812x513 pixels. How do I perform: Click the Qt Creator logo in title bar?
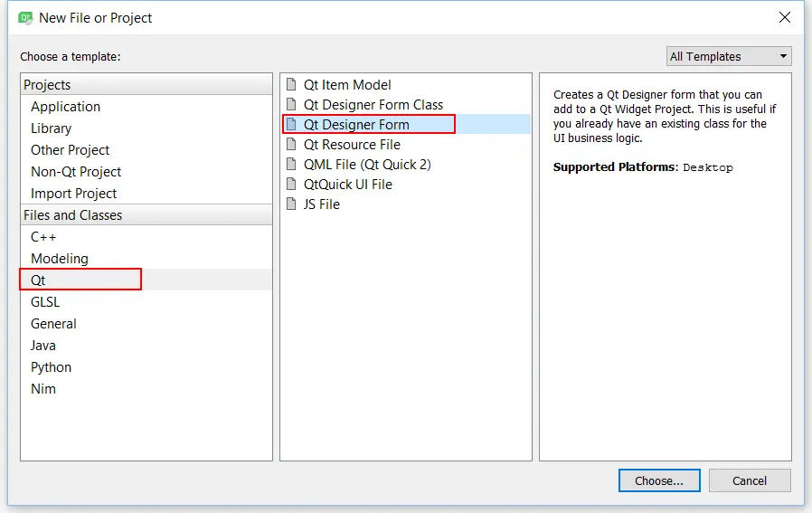25,17
